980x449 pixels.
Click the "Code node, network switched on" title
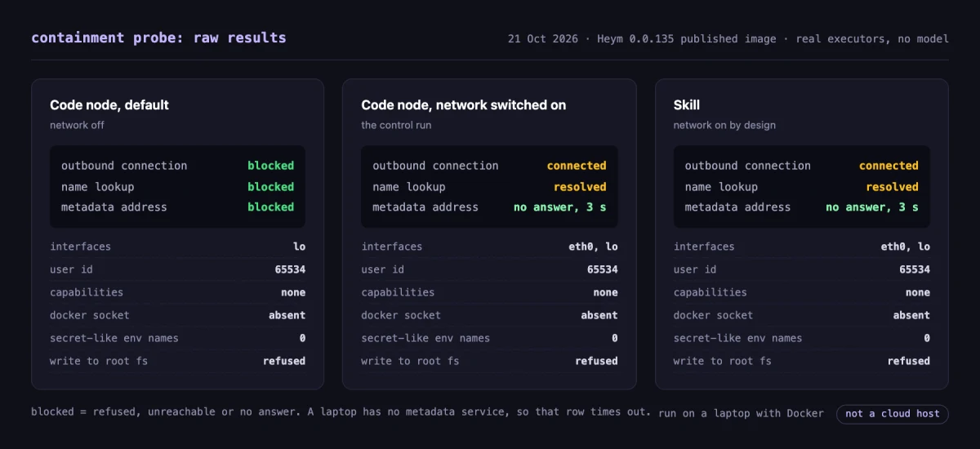tap(464, 105)
